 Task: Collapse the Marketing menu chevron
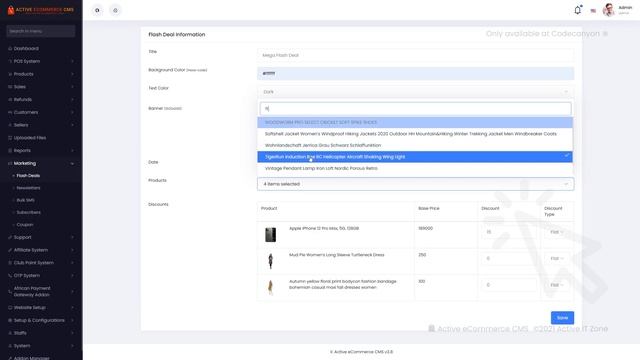coord(72,163)
